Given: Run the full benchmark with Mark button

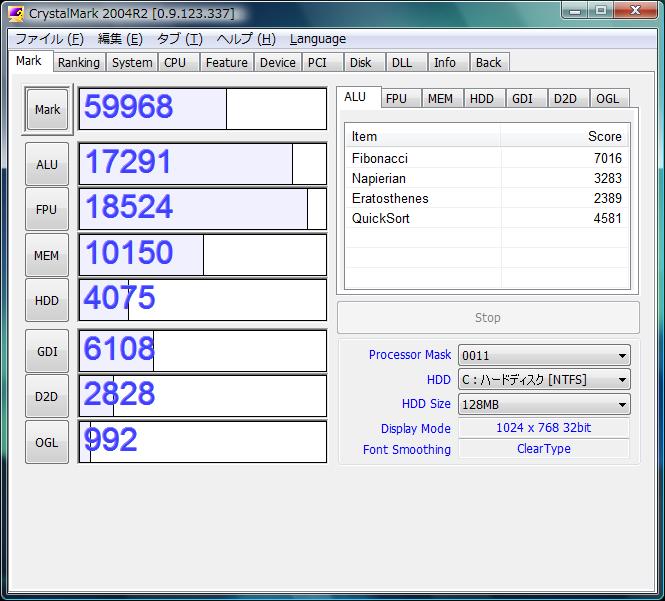Looking at the screenshot, I should 47,109.
